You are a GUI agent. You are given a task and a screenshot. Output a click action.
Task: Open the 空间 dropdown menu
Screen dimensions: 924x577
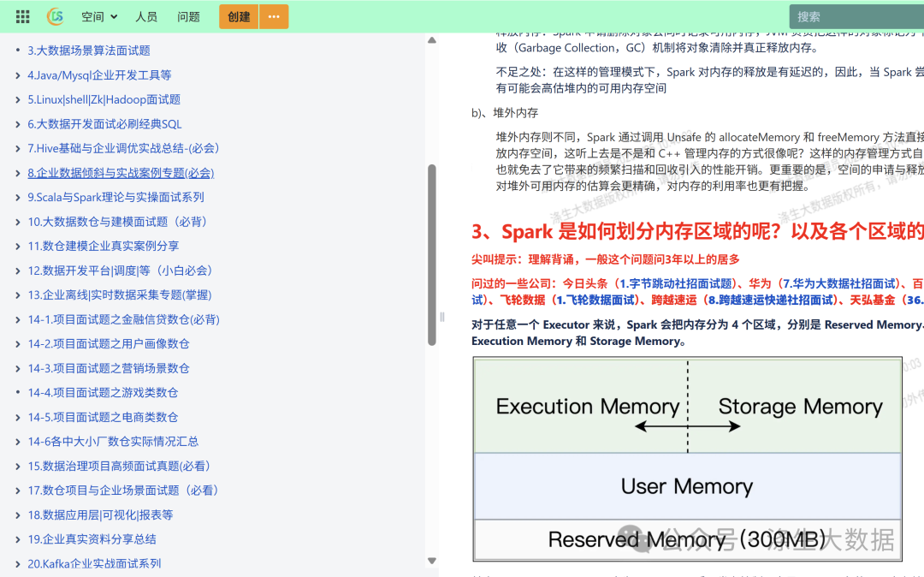tap(98, 15)
